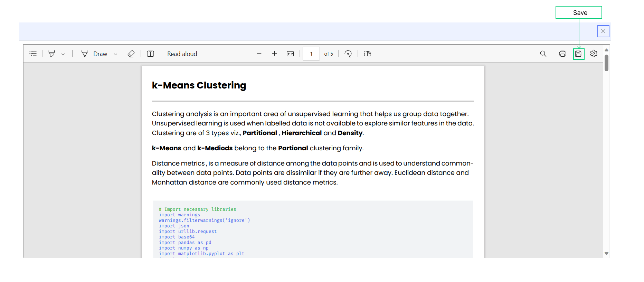Save the PDF with the Save icon
The width and height of the screenshot is (644, 282).
coord(578,54)
